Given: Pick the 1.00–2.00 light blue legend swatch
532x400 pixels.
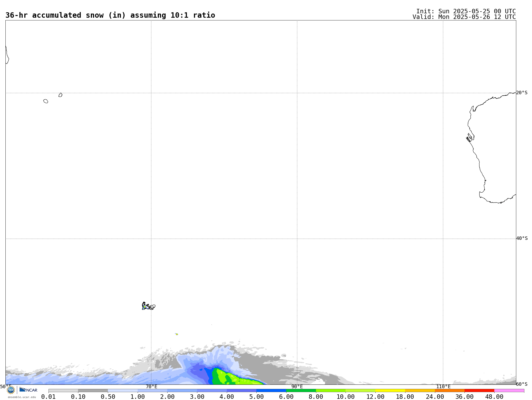Looking at the screenshot, I should [x=152, y=391].
